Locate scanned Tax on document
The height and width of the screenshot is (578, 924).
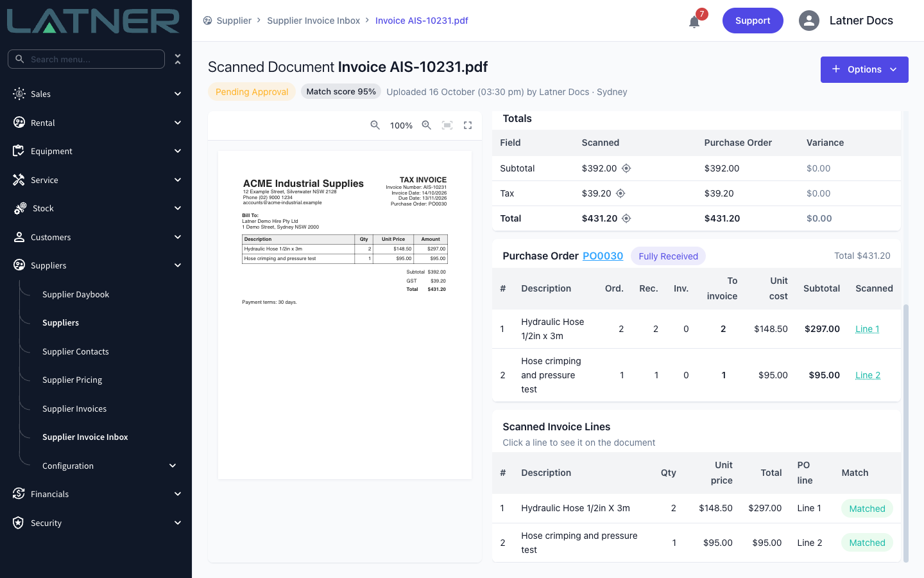click(x=620, y=193)
